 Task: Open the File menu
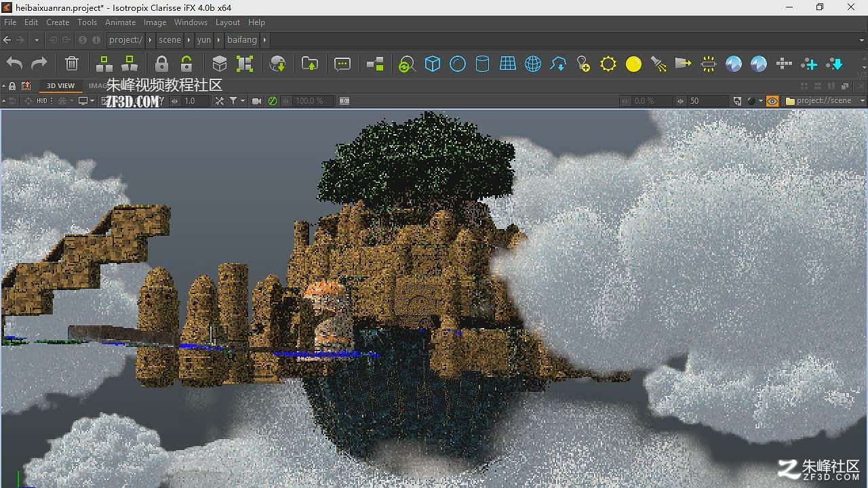[x=10, y=22]
